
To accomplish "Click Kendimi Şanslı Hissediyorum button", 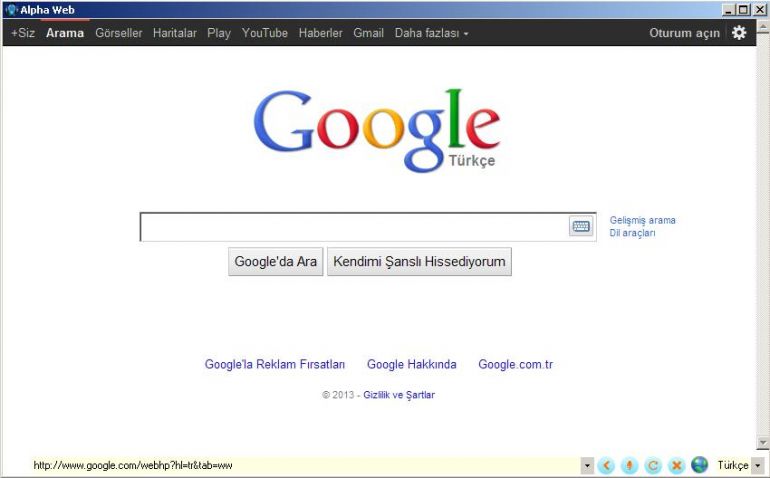I will [419, 261].
